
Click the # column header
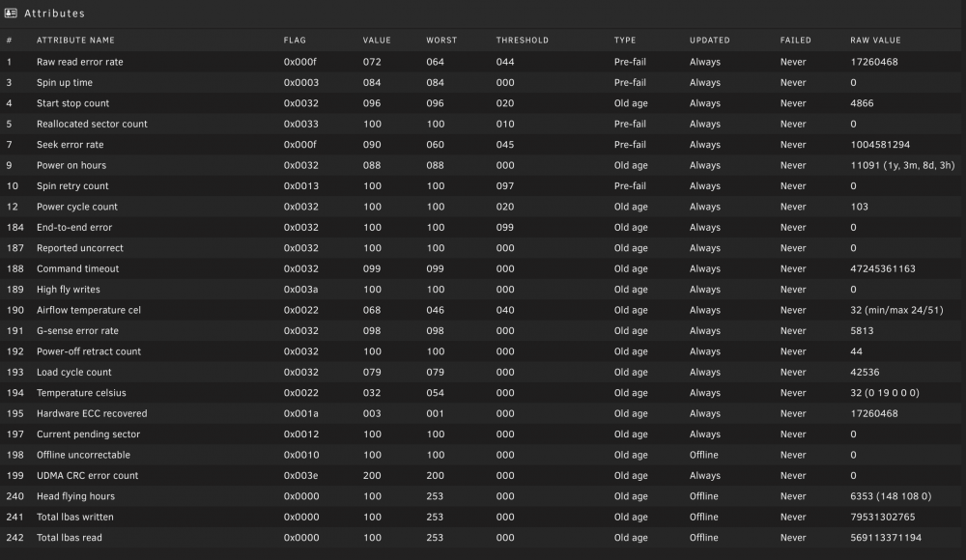(x=10, y=40)
